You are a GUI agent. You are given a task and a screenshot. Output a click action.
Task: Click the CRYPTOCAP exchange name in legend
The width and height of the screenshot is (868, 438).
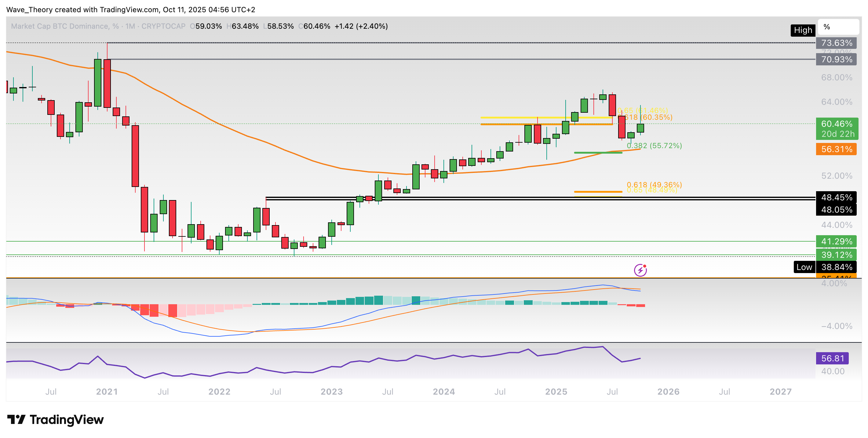click(x=163, y=26)
